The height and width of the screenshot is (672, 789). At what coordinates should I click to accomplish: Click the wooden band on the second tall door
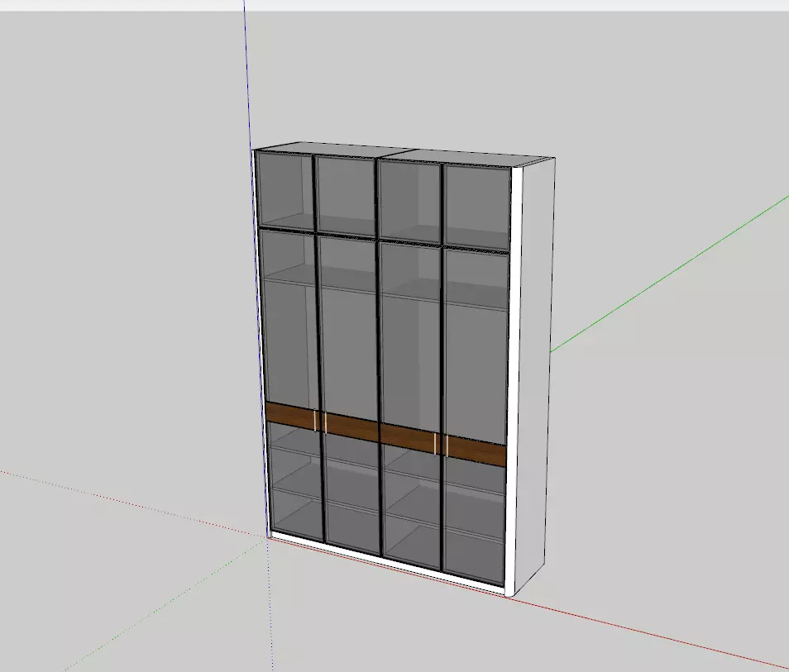pyautogui.click(x=351, y=427)
